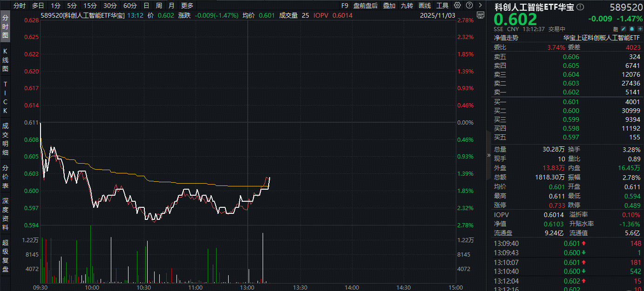Open the settings gear in the toolbar
This screenshot has height=291, width=644.
[x=457, y=6]
